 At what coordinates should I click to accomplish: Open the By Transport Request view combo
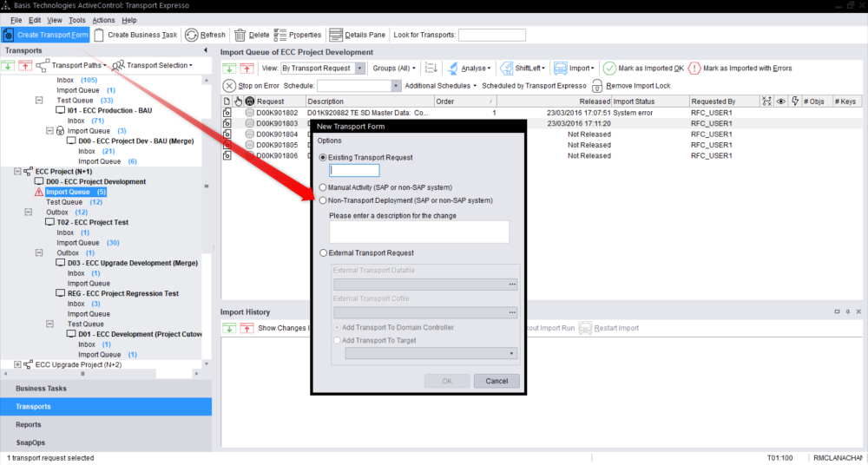point(323,68)
